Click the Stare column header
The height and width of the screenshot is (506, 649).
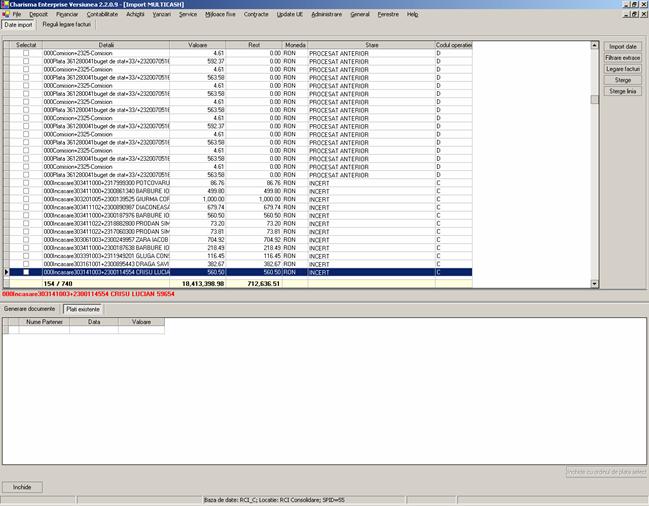(x=371, y=46)
